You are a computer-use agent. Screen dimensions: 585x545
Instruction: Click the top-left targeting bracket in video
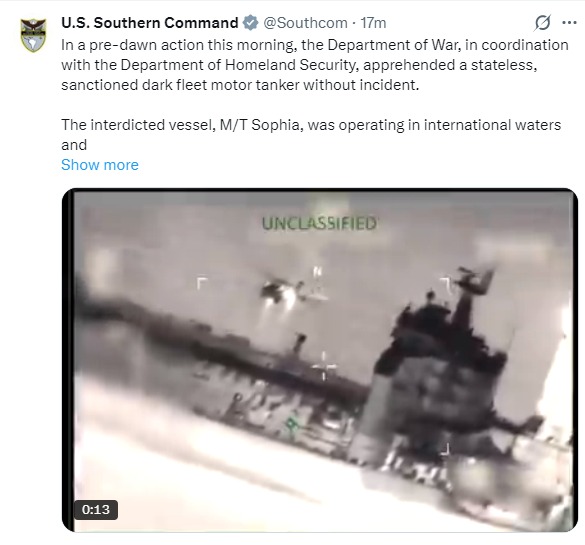[x=201, y=283]
